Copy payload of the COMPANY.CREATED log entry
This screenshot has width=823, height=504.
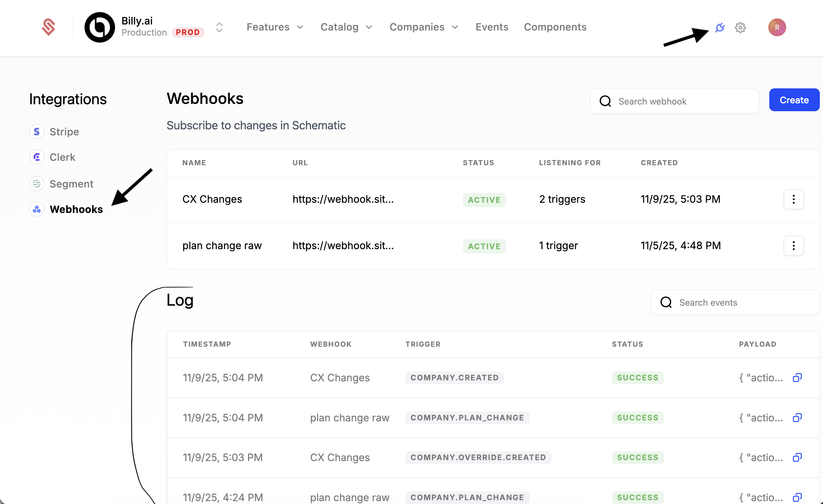[798, 378]
